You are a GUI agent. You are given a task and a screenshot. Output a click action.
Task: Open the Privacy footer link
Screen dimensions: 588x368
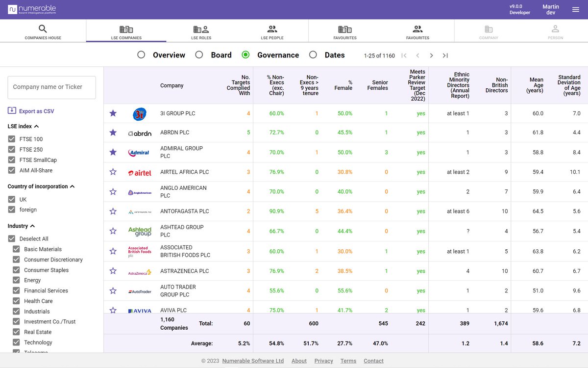[x=323, y=361]
